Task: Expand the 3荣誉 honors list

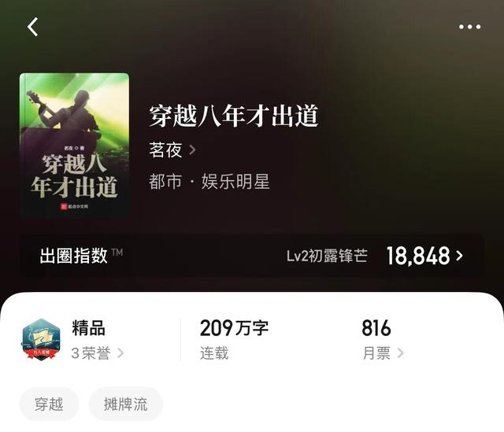Action: click(98, 353)
